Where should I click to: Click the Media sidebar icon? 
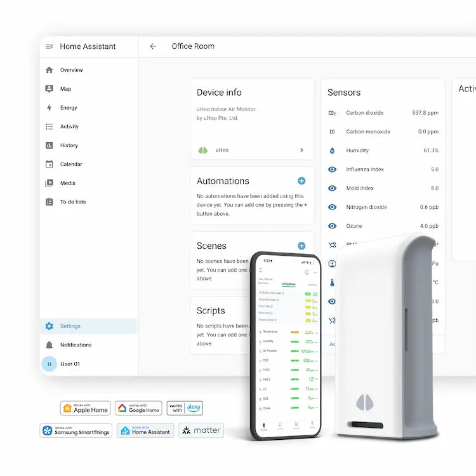(x=49, y=183)
